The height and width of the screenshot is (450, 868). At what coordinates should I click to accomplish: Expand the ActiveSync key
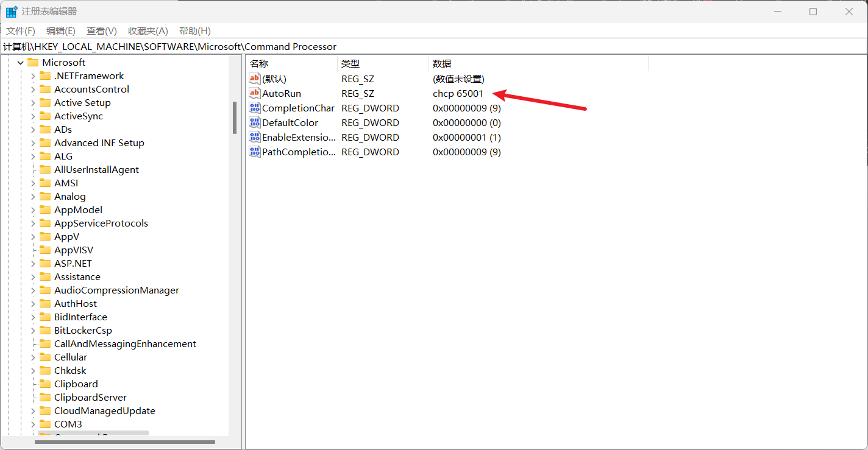point(33,116)
